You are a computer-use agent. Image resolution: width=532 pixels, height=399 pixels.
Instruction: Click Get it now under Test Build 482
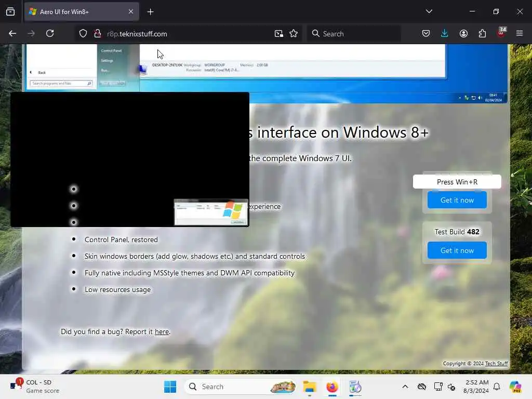click(x=457, y=250)
